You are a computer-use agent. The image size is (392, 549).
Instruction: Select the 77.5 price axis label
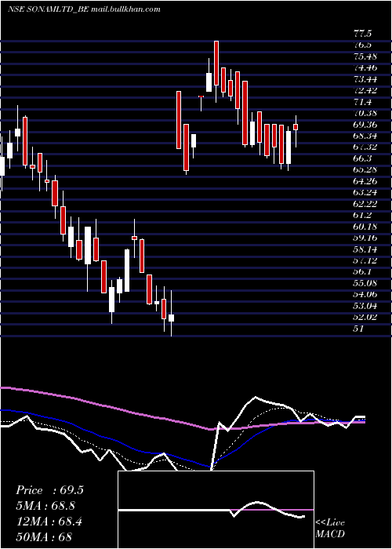click(362, 34)
